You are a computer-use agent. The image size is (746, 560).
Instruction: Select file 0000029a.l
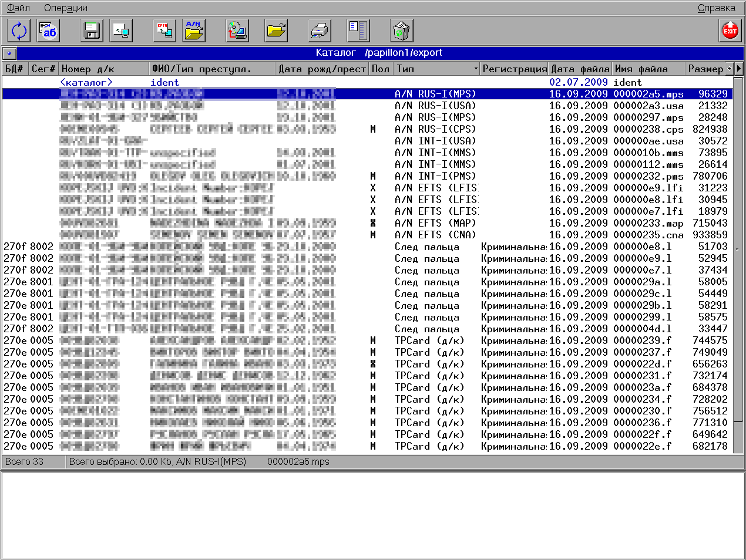368,282
